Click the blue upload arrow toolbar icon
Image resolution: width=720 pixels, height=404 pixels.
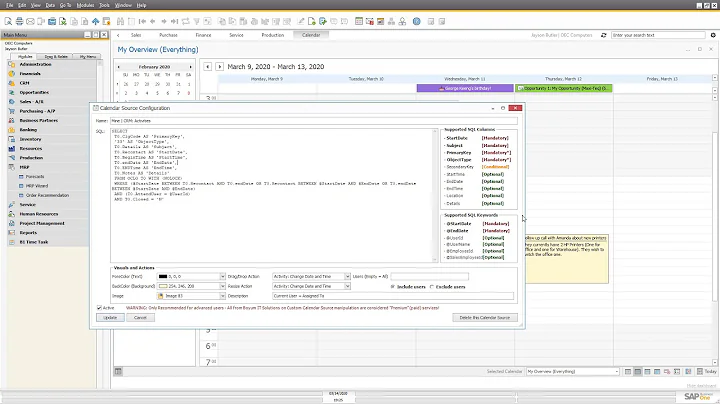point(96,21)
